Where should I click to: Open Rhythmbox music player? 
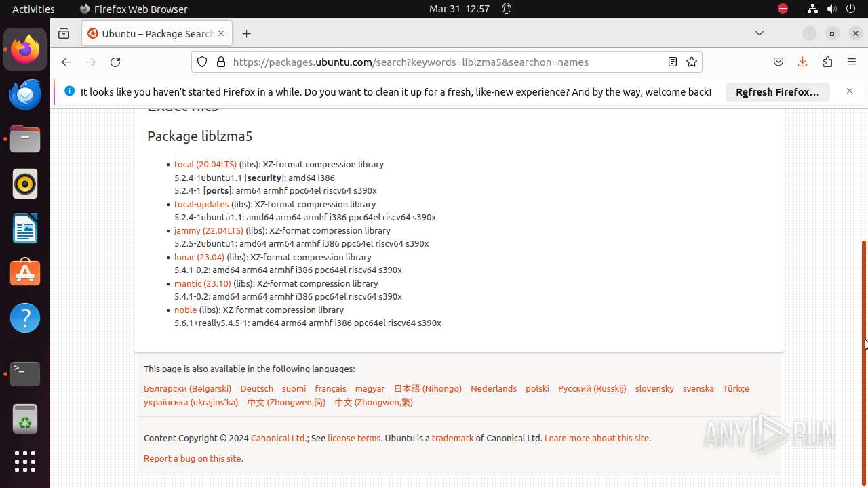pos(25,184)
